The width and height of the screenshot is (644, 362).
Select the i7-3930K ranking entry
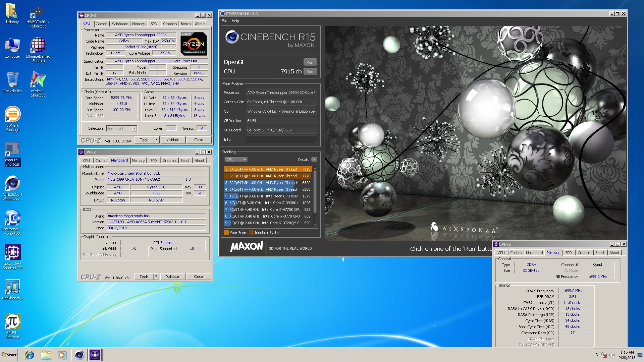(268, 203)
